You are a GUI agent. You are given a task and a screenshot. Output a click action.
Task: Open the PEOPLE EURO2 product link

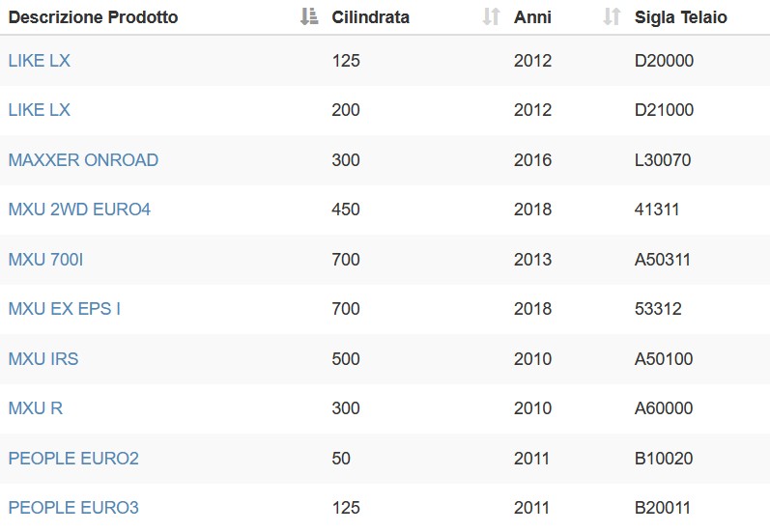point(73,459)
